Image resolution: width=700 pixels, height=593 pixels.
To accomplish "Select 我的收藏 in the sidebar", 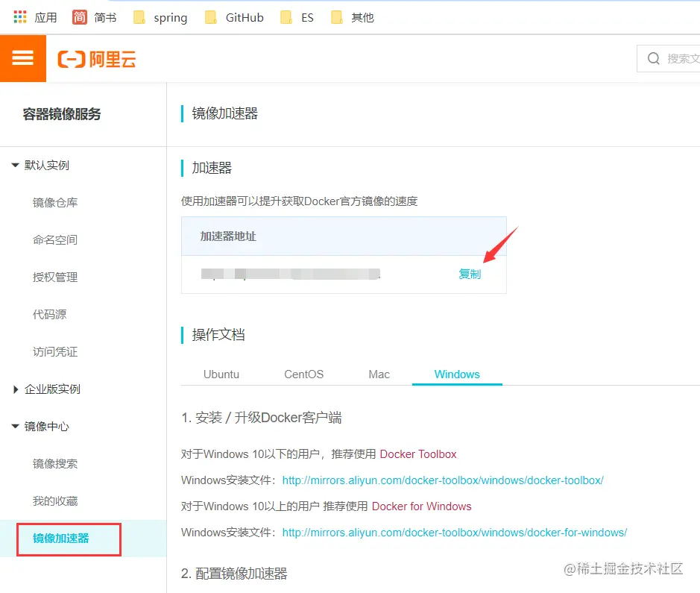I will click(54, 501).
